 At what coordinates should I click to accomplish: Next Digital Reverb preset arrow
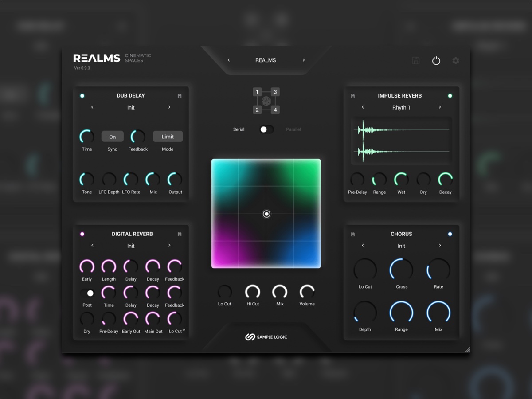point(169,246)
